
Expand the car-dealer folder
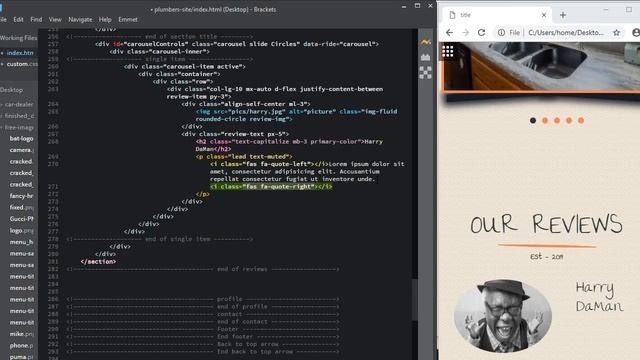coord(19,104)
